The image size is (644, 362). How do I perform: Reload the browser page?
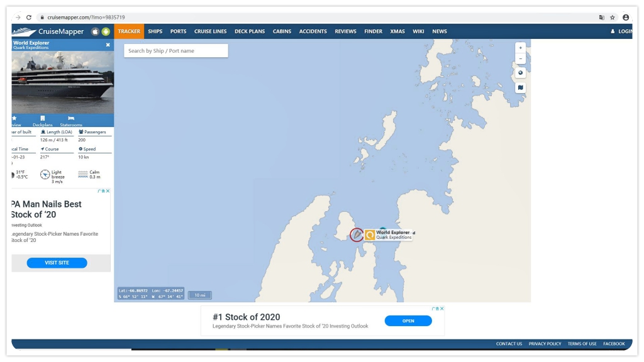coord(29,17)
